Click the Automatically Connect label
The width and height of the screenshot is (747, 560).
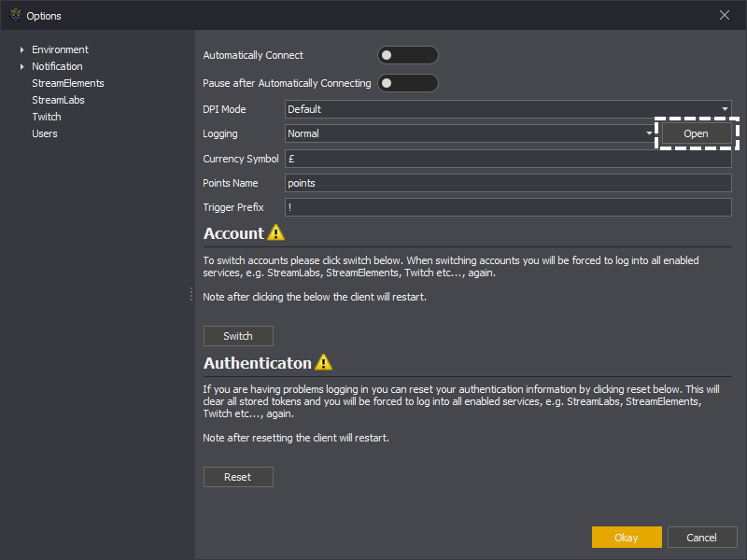click(x=253, y=55)
